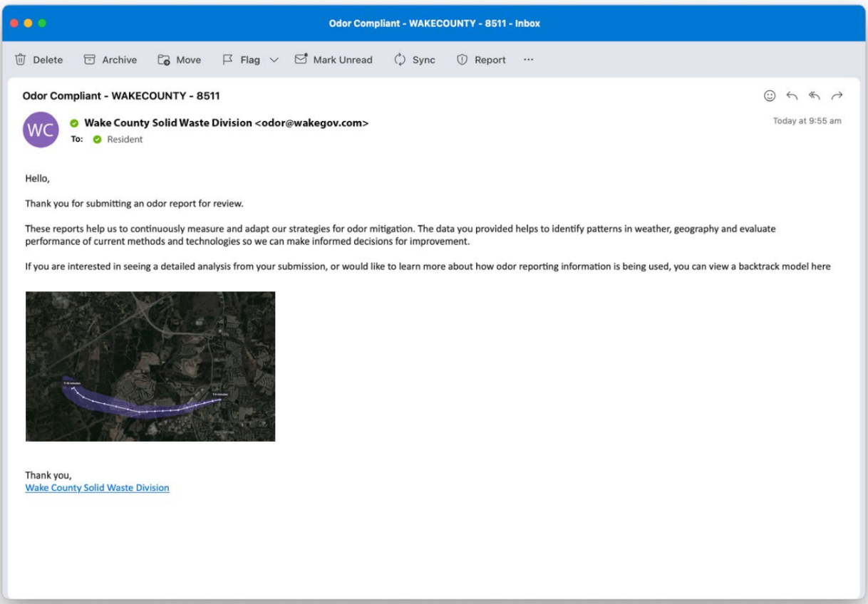Reply to the sender
868x604 pixels.
[x=792, y=95]
